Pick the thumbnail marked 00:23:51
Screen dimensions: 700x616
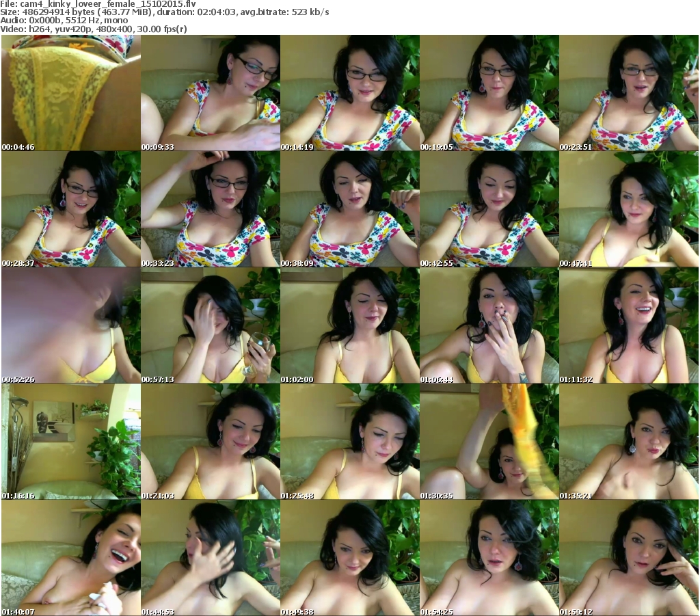point(629,93)
